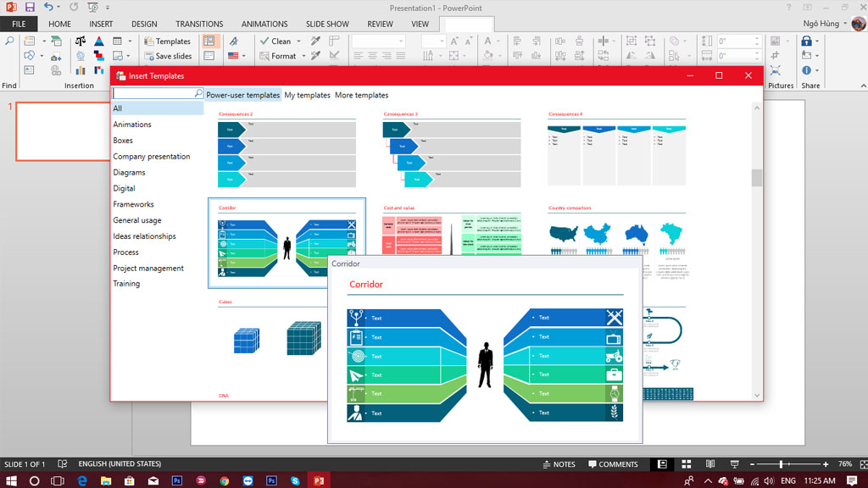This screenshot has width=868, height=488.
Task: Select the Project management category
Action: pyautogui.click(x=148, y=268)
